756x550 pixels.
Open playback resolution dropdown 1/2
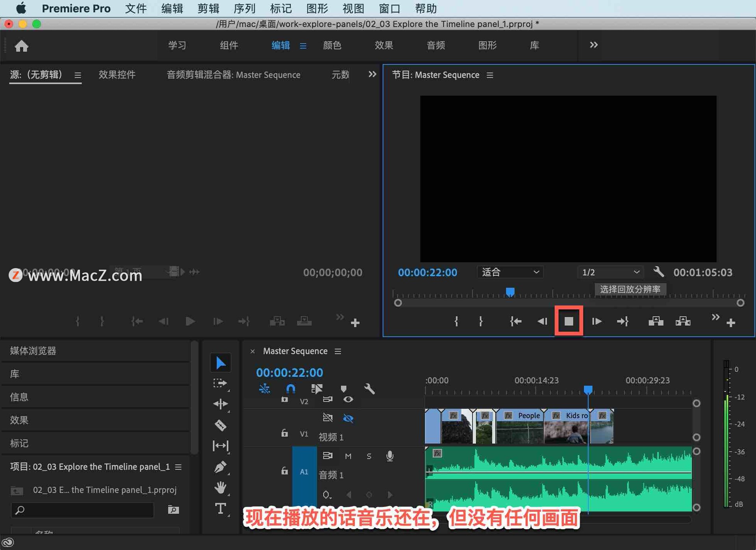[610, 272]
